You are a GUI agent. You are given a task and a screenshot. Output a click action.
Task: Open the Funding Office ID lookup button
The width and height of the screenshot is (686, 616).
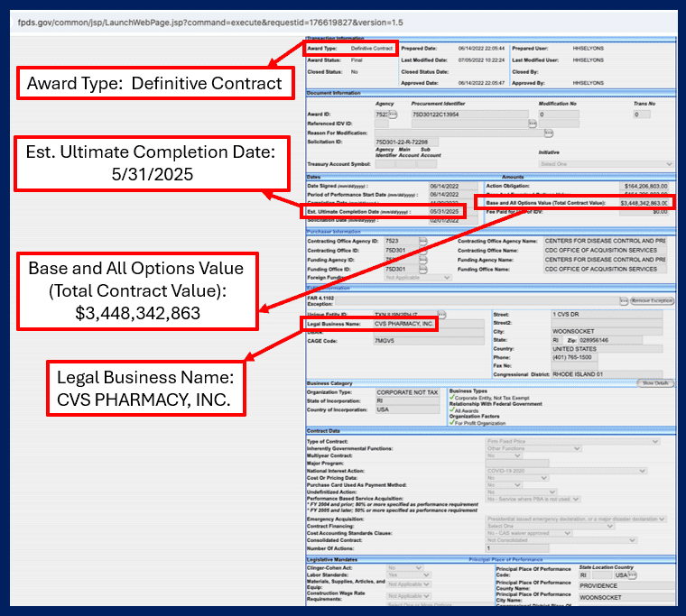point(423,270)
